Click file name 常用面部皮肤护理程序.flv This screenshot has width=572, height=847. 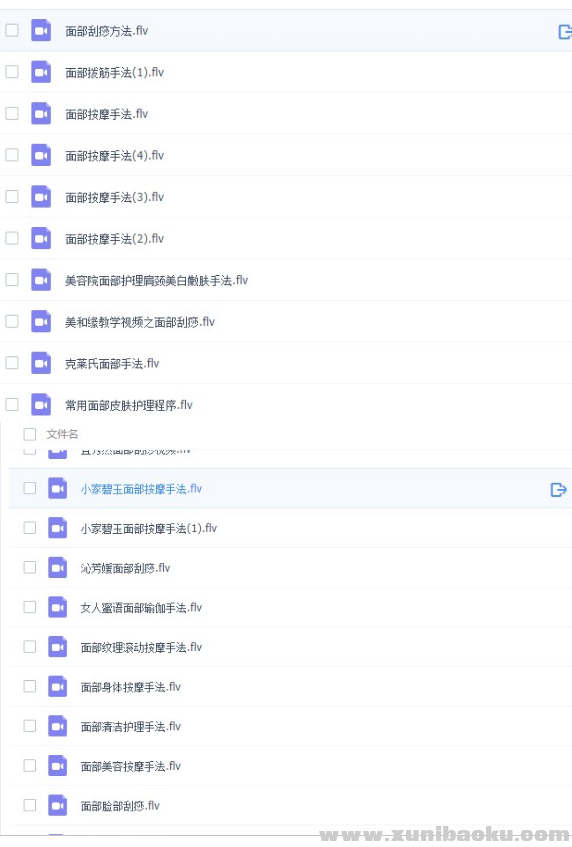pos(129,405)
